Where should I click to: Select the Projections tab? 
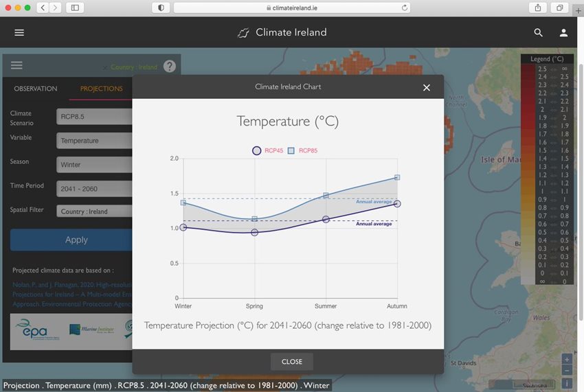(x=101, y=89)
